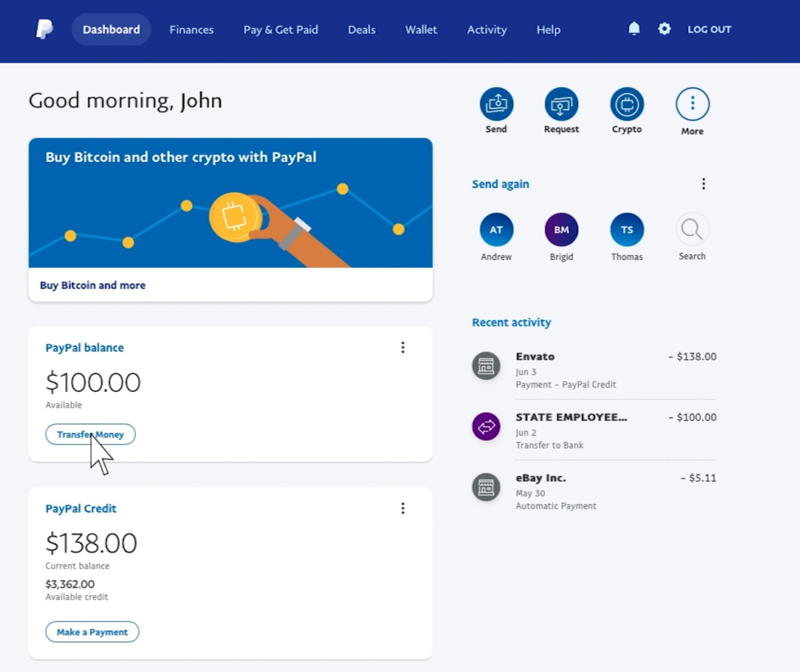Select the Crypto icon
Viewport: 800px width, 672px height.
(x=626, y=104)
